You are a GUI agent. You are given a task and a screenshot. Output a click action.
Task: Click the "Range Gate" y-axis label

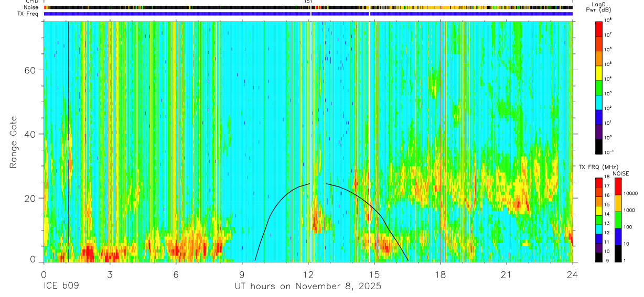13,142
